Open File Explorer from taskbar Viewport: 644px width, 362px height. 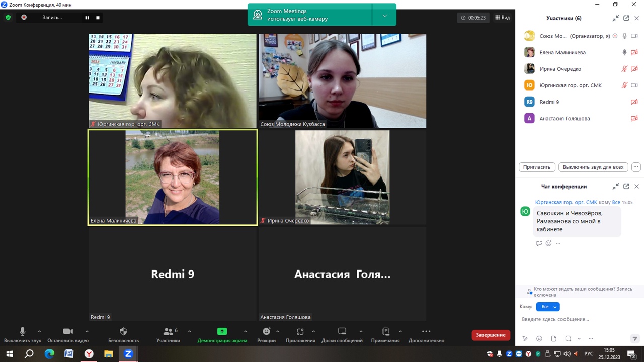pyautogui.click(x=108, y=354)
